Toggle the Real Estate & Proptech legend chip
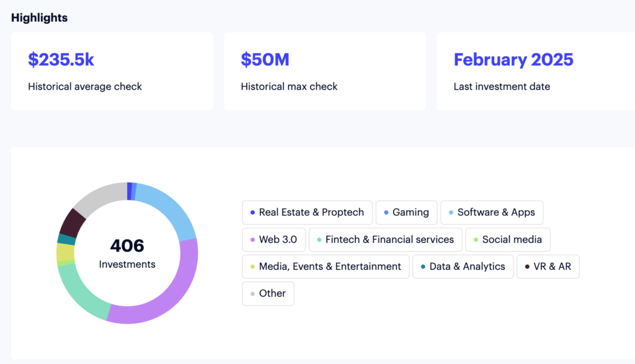Viewport: 635px width, 364px height. click(x=307, y=212)
